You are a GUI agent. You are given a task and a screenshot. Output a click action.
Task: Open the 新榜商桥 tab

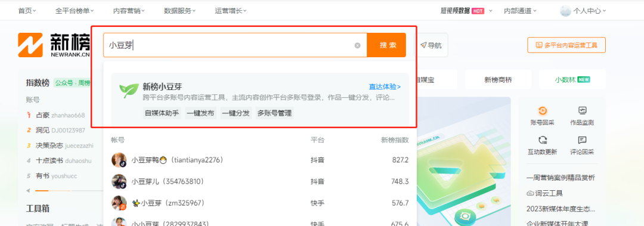[498, 80]
